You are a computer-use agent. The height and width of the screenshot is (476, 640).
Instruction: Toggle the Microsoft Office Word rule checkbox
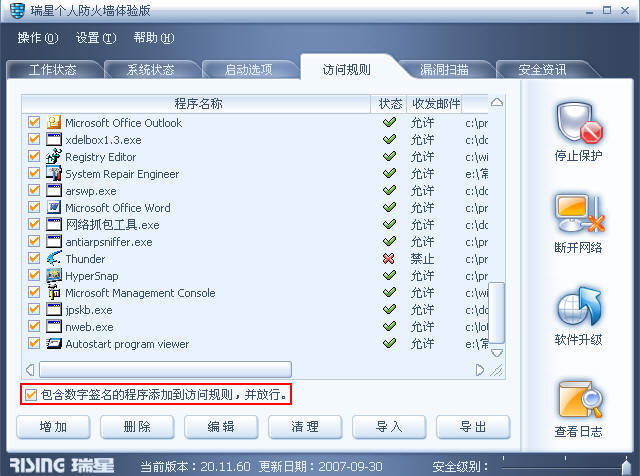click(x=34, y=207)
